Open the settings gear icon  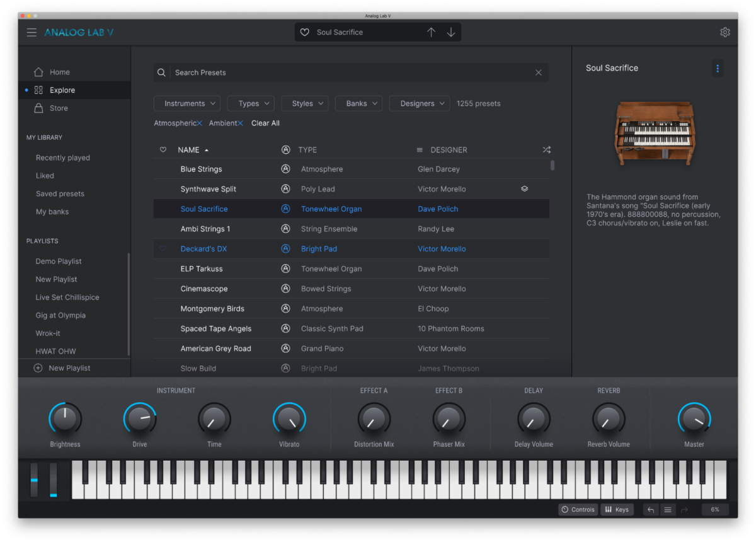pos(724,32)
